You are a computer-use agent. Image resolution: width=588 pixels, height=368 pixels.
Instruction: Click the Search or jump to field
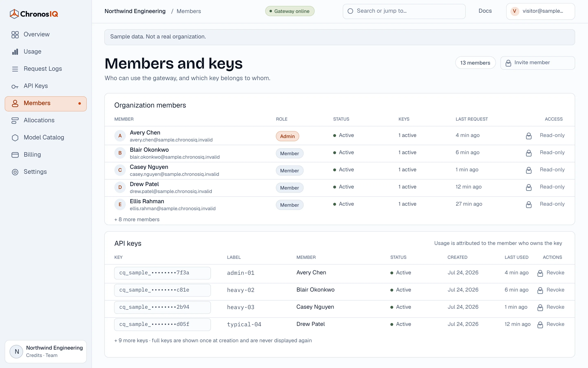[404, 11]
